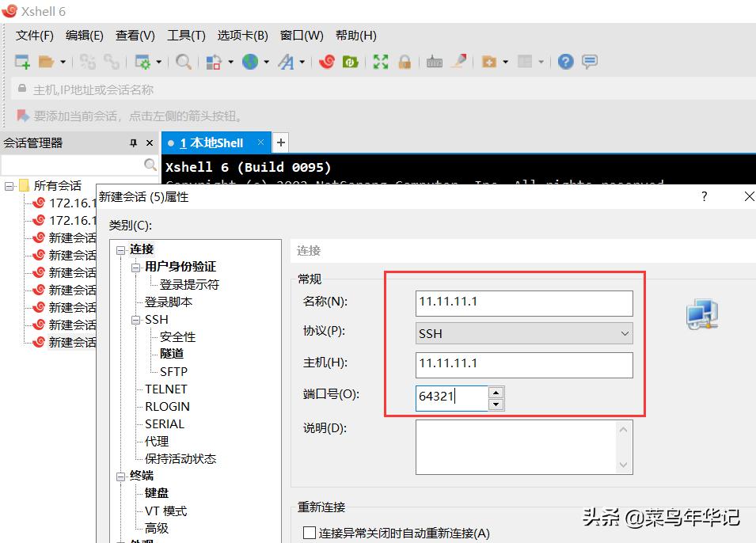Click the 说明(D) description text area
Viewport: 756px width, 543px height.
(524, 447)
